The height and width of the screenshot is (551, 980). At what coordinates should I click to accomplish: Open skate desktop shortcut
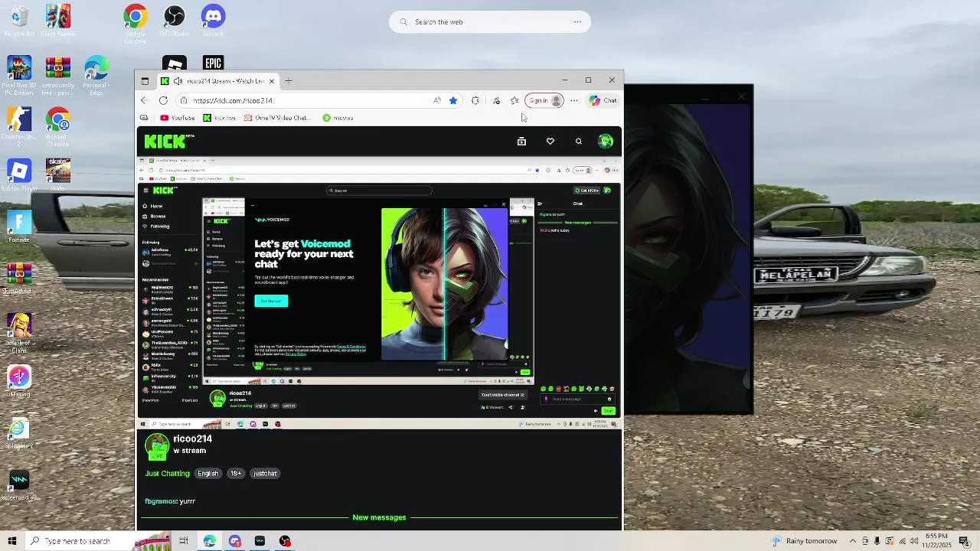57,176
